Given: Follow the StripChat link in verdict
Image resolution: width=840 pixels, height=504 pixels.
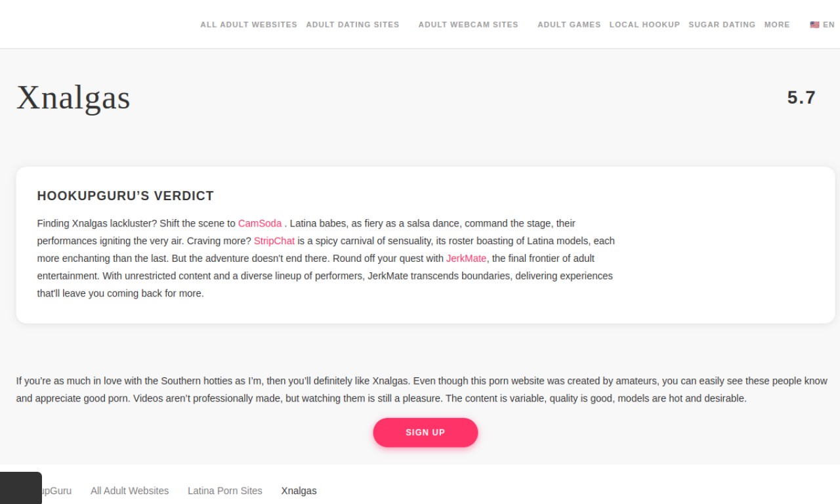Looking at the screenshot, I should pos(274,241).
